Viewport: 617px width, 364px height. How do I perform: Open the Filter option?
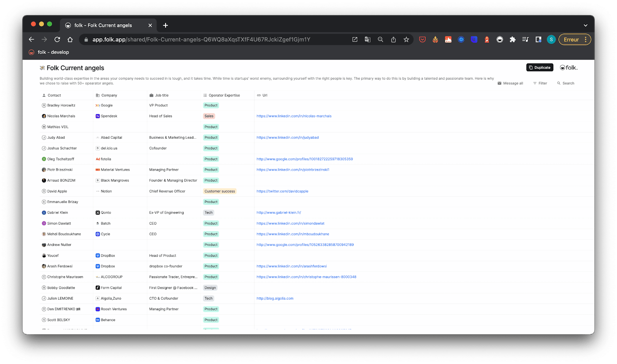tap(540, 83)
